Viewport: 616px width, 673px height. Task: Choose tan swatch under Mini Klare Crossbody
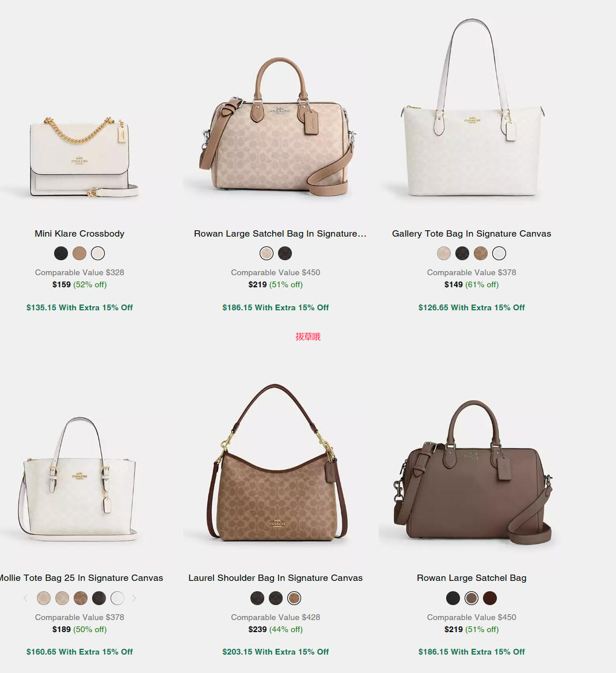79,253
